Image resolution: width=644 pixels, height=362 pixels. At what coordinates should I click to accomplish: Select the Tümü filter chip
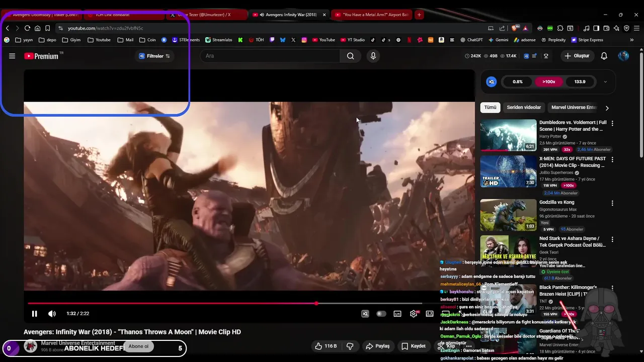pyautogui.click(x=490, y=107)
